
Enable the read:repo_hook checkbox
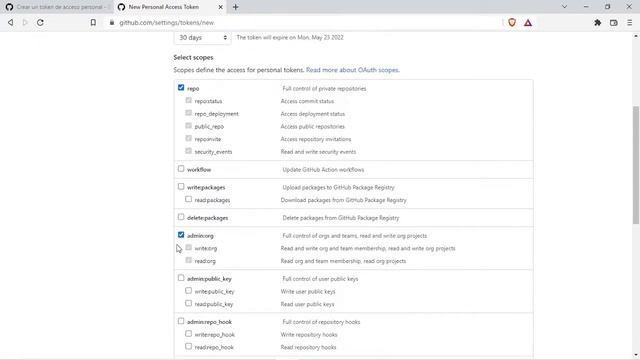click(188, 347)
